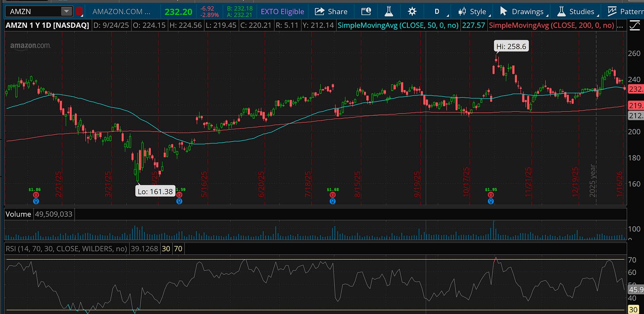Click the bid price B: 232.18
644x314 pixels.
(240, 8)
